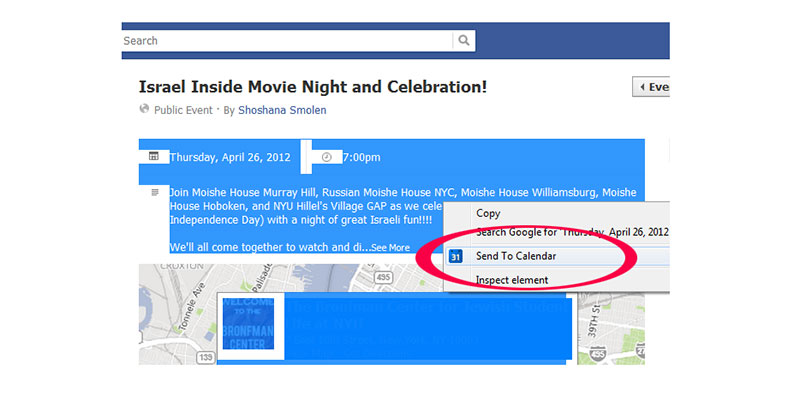The width and height of the screenshot is (800, 394).
Task: Click the Thursday, April 26, 2012 date text
Action: [230, 157]
